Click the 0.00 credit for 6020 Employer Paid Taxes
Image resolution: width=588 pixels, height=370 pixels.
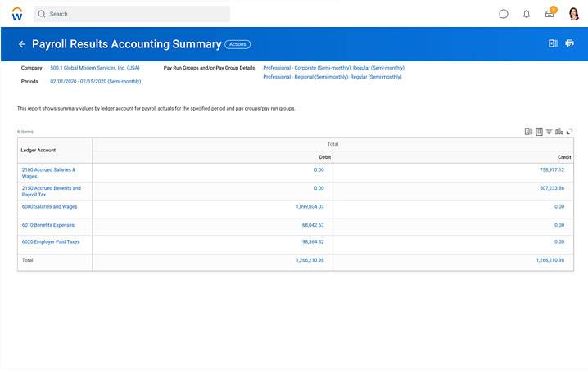pos(559,241)
